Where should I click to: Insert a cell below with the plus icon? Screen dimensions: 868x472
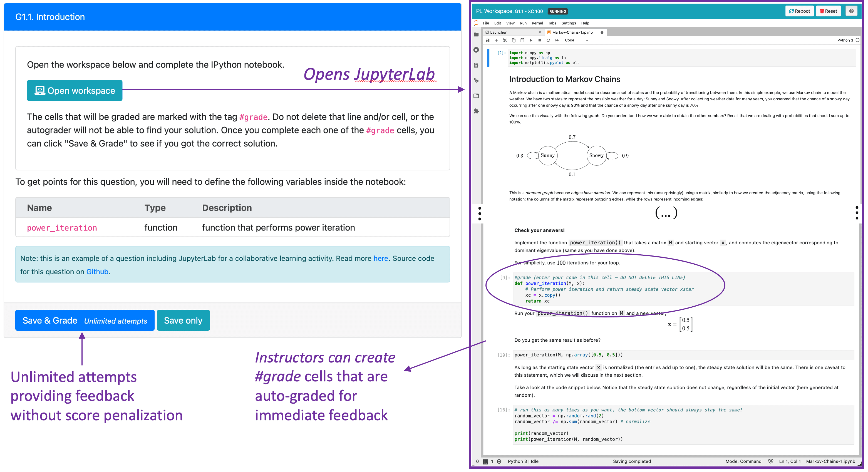[496, 40]
